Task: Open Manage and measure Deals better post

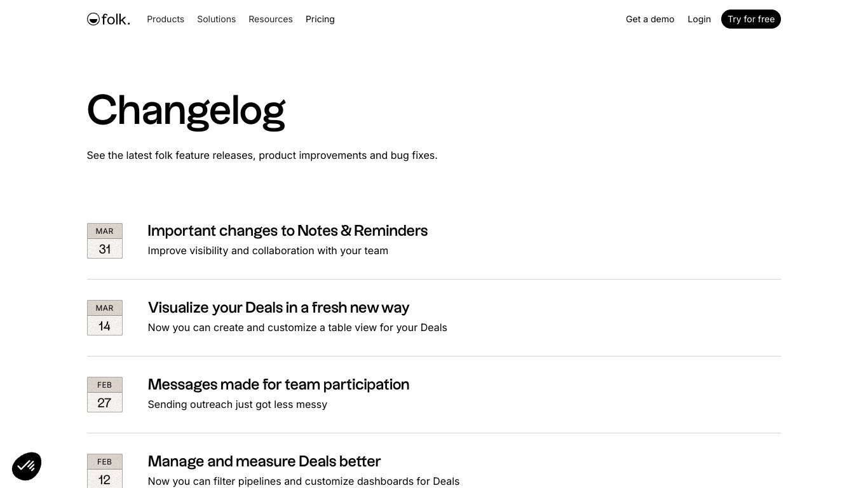Action: [264, 461]
